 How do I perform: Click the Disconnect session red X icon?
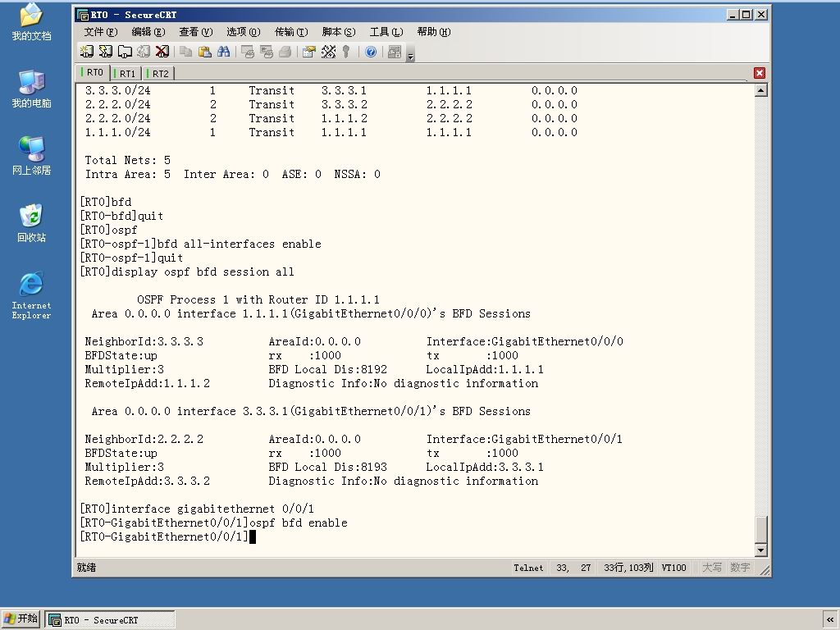click(162, 52)
